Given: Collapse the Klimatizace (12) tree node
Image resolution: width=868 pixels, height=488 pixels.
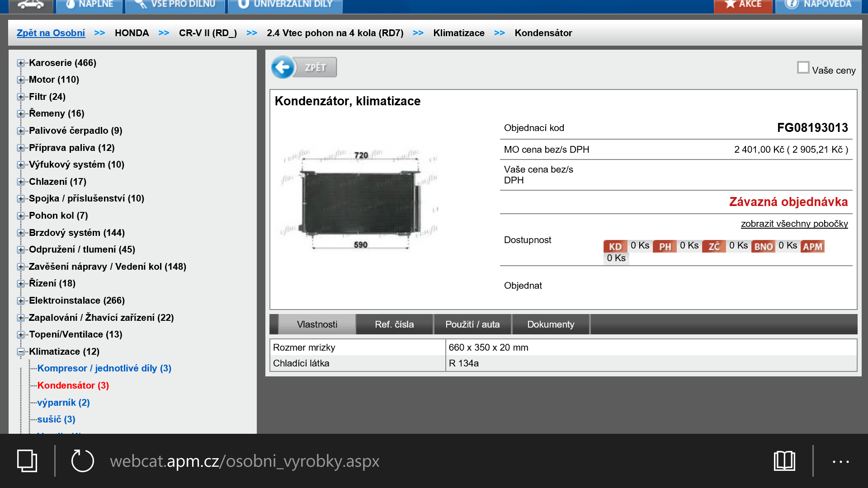Looking at the screenshot, I should point(21,352).
